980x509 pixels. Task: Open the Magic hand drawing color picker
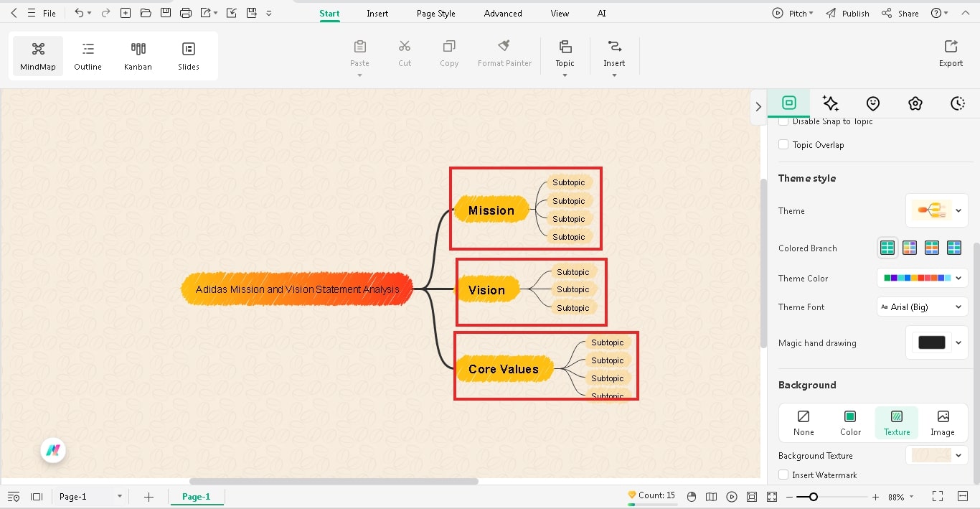(937, 342)
